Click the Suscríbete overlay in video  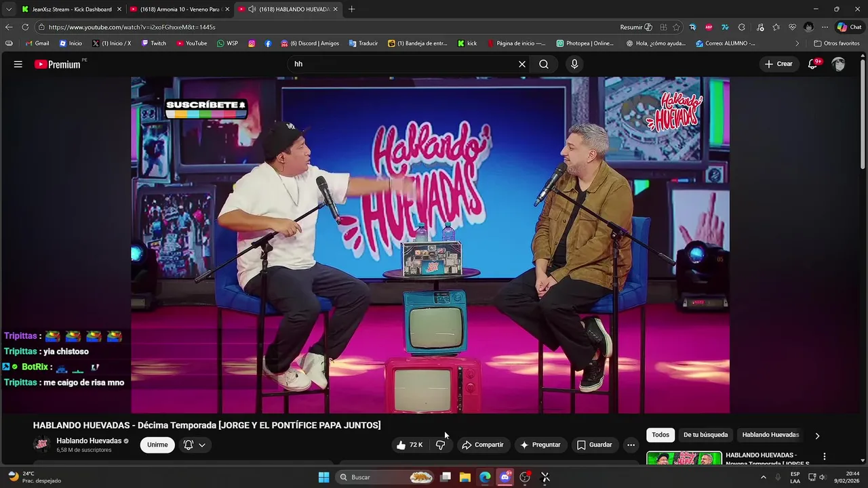coord(206,108)
